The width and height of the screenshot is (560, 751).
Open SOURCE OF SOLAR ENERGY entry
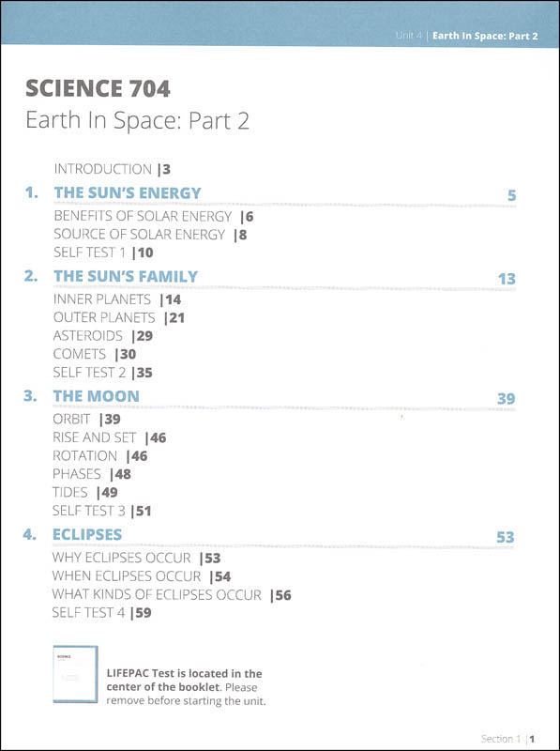coord(150,235)
